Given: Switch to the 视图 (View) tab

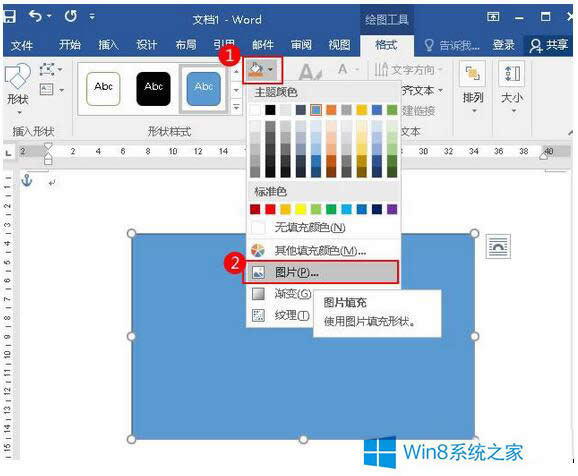Looking at the screenshot, I should 339,45.
